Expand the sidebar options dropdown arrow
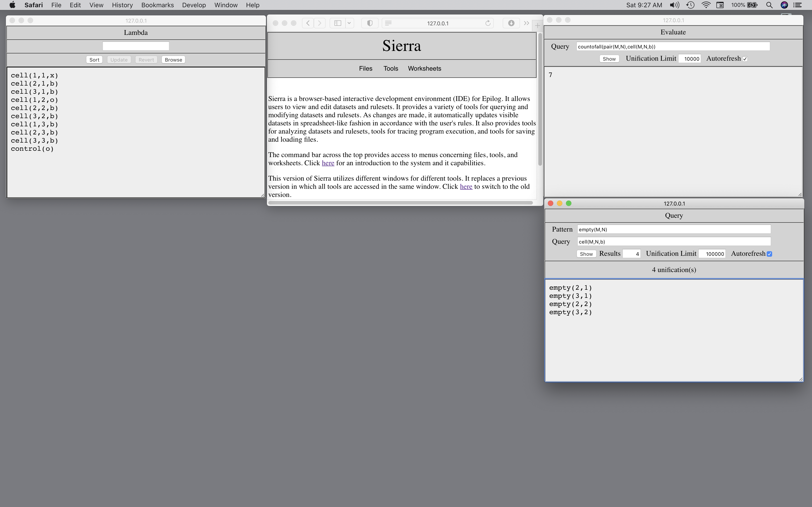This screenshot has height=507, width=812. (x=349, y=23)
